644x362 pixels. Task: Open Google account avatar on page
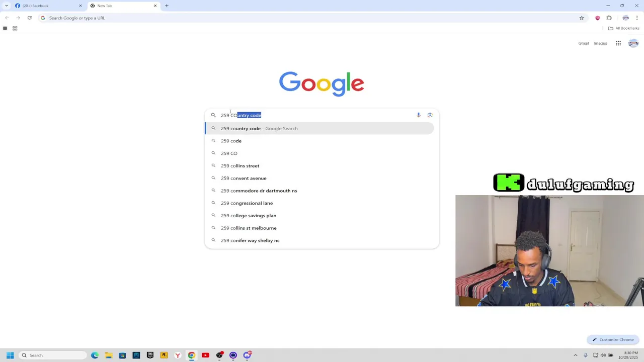[633, 43]
